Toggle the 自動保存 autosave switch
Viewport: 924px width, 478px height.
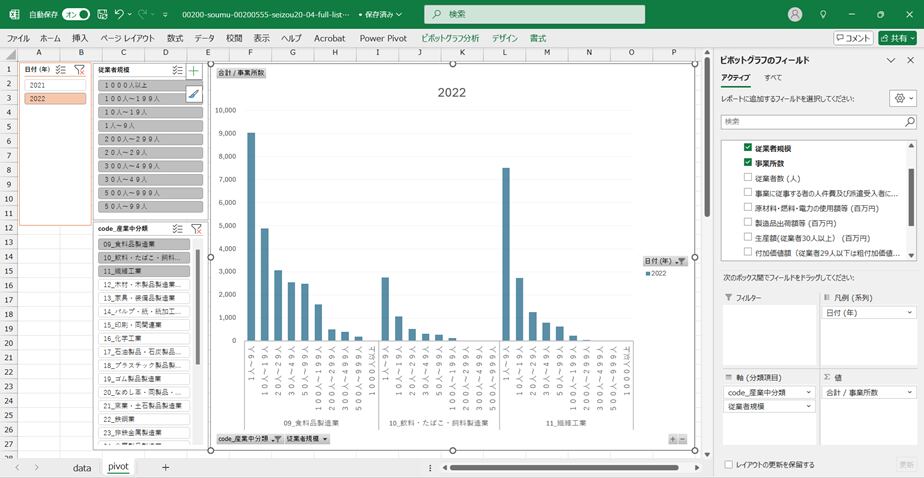click(x=75, y=15)
